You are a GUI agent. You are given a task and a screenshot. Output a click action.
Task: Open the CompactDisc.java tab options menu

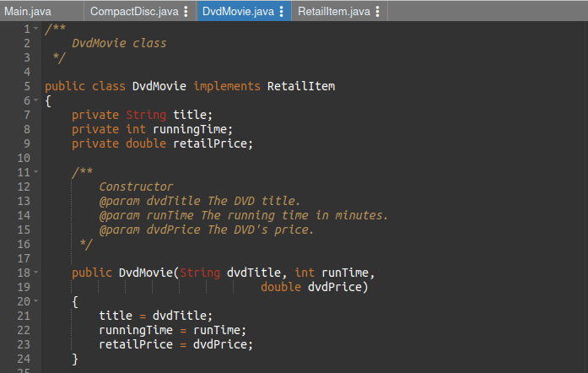pyautogui.click(x=186, y=11)
